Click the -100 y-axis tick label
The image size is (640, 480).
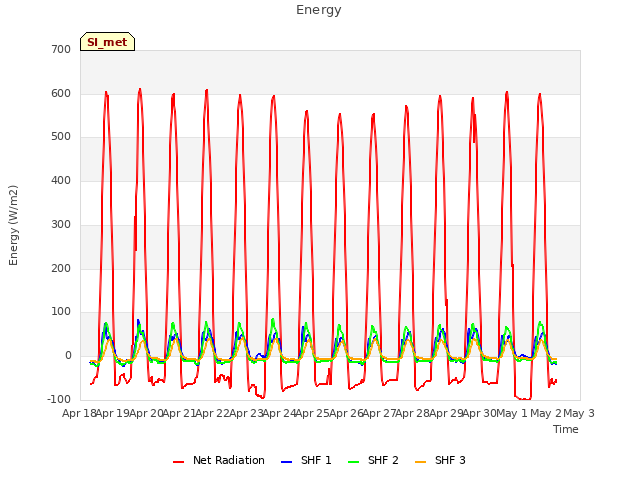pyautogui.click(x=59, y=399)
